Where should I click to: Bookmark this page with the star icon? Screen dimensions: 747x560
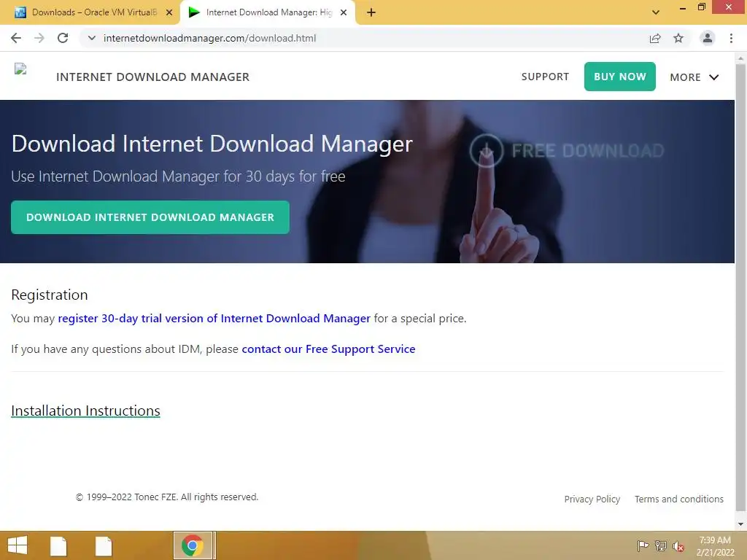click(x=678, y=38)
